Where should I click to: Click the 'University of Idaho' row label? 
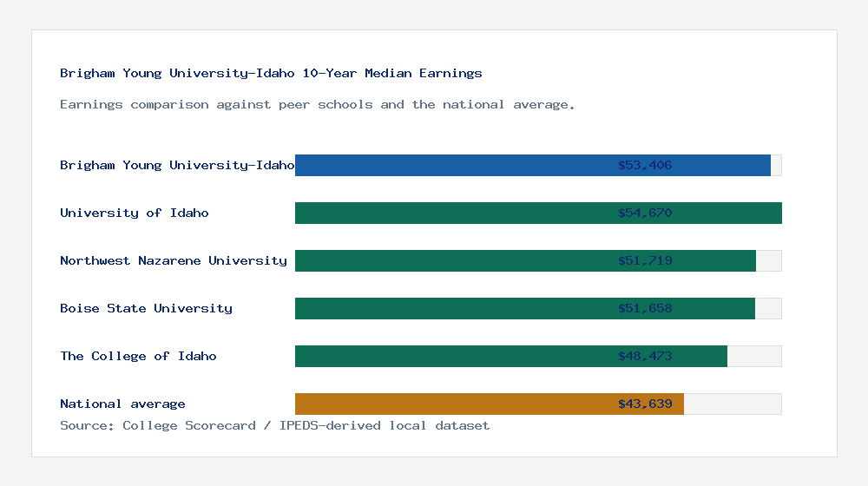point(134,213)
